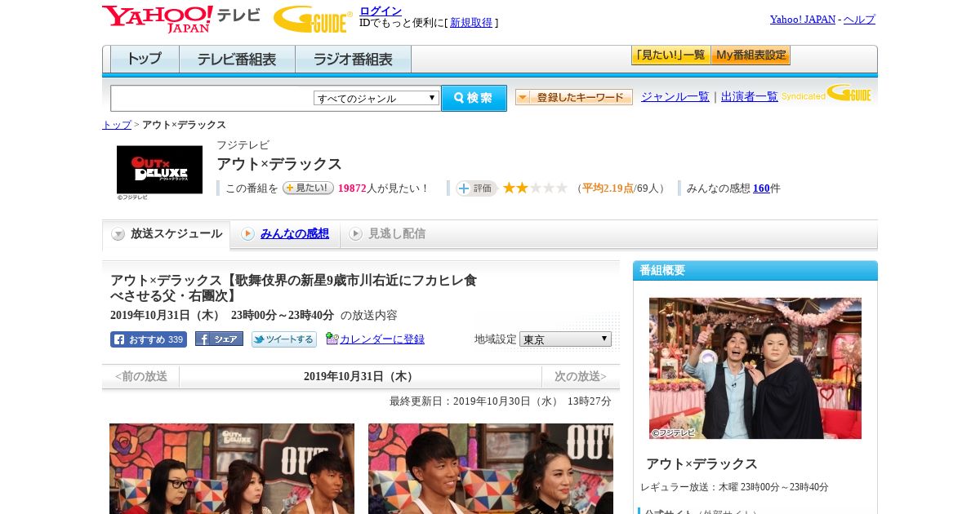Click the left episode scene photo
Image resolution: width=980 pixels, height=514 pixels.
tap(232, 468)
